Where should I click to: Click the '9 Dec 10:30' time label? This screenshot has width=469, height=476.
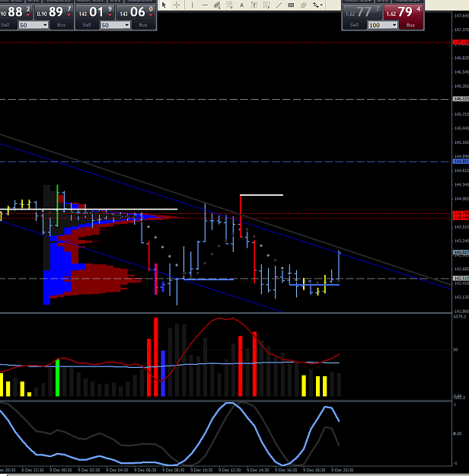click(201, 470)
